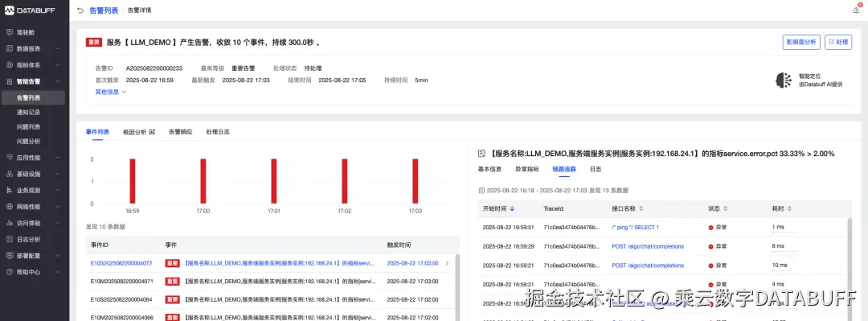868x321 pixels.
Task: Open event ID E10S2025082200004072
Action: [121, 263]
